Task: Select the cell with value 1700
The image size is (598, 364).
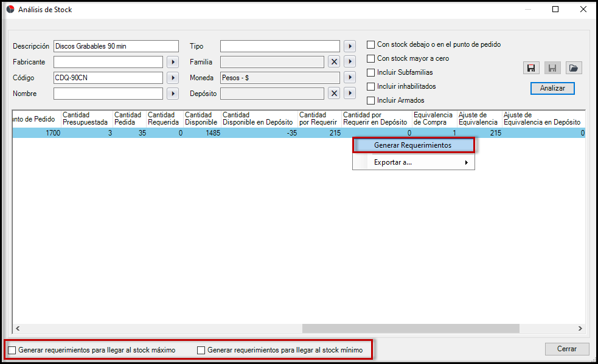Action: click(37, 133)
